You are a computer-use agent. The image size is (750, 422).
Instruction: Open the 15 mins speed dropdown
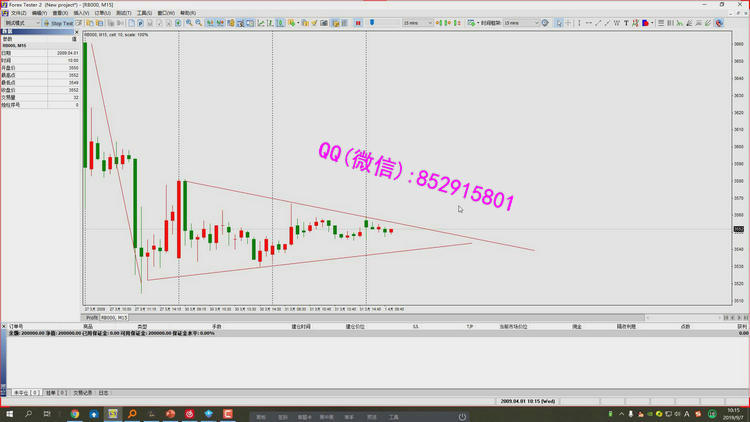418,22
